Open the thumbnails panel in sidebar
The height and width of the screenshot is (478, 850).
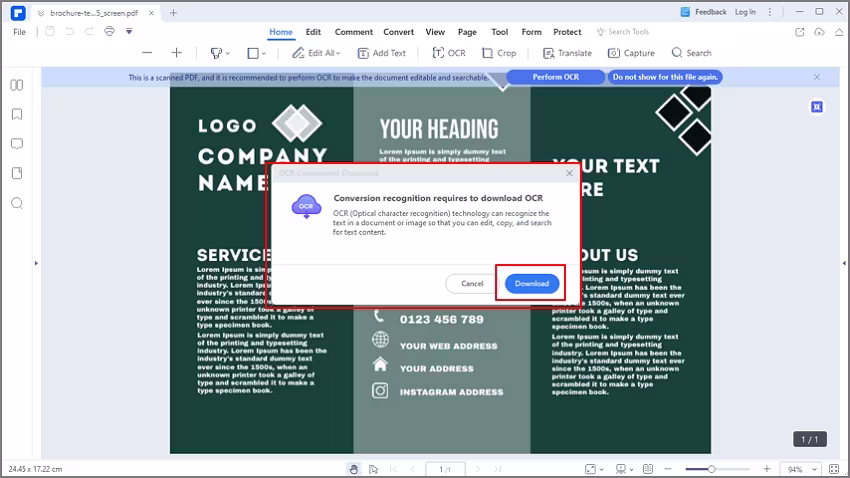[x=17, y=85]
